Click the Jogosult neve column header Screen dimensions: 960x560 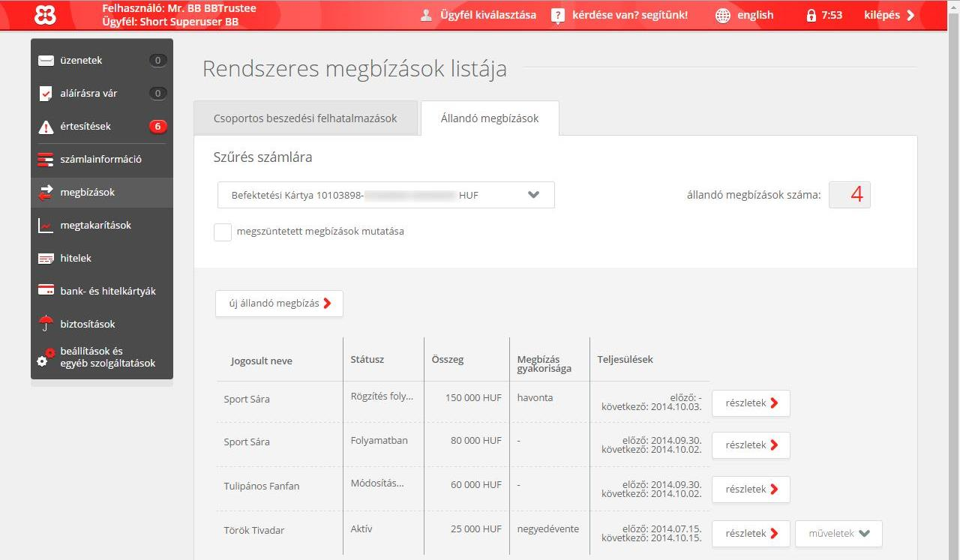pos(262,361)
